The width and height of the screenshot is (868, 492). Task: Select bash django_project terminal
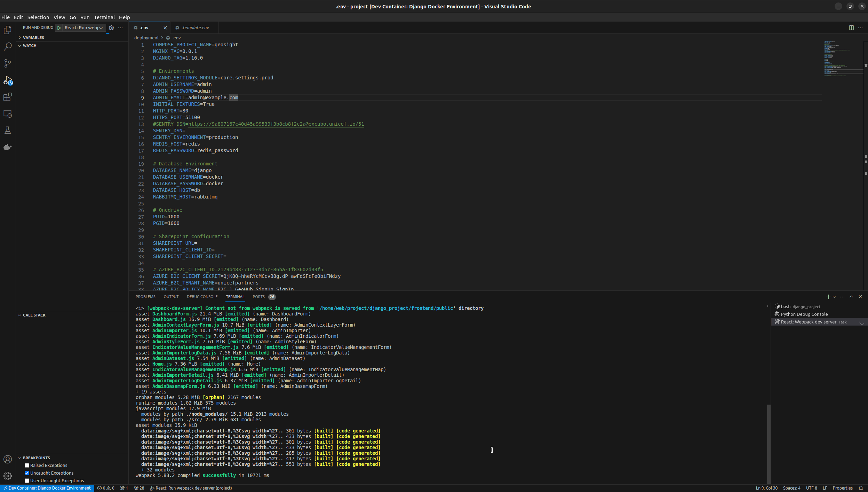click(819, 307)
